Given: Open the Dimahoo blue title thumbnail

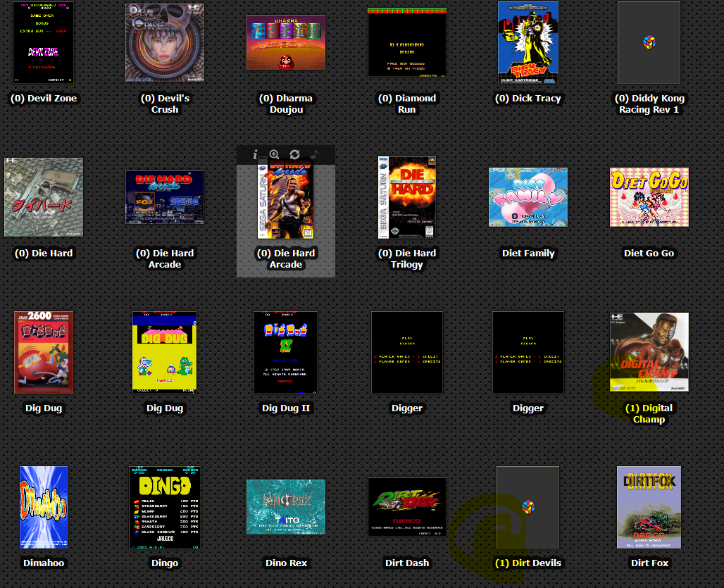Looking at the screenshot, I should coord(44,507).
